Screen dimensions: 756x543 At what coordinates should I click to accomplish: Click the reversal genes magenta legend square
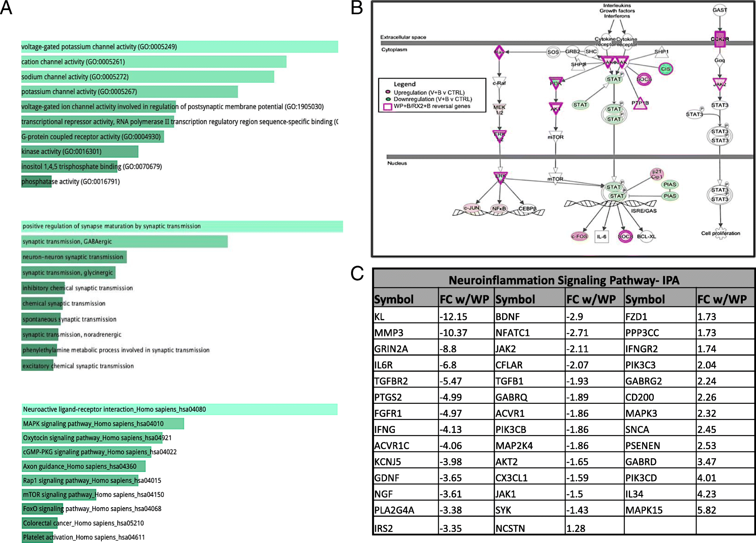tap(388, 107)
